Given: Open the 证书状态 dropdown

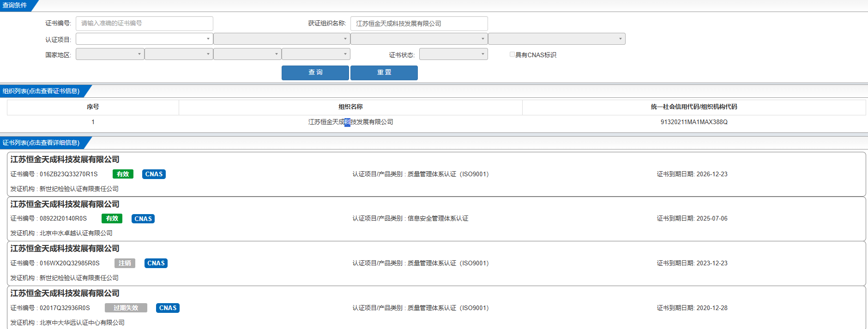Looking at the screenshot, I should [453, 54].
